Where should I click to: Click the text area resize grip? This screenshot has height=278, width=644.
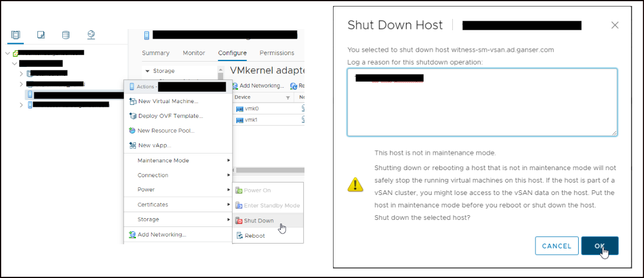(x=614, y=133)
